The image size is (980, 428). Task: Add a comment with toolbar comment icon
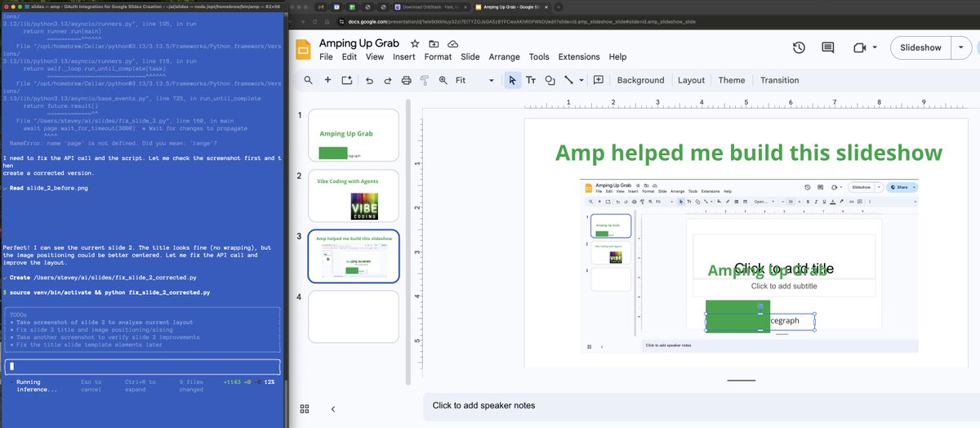pyautogui.click(x=599, y=80)
